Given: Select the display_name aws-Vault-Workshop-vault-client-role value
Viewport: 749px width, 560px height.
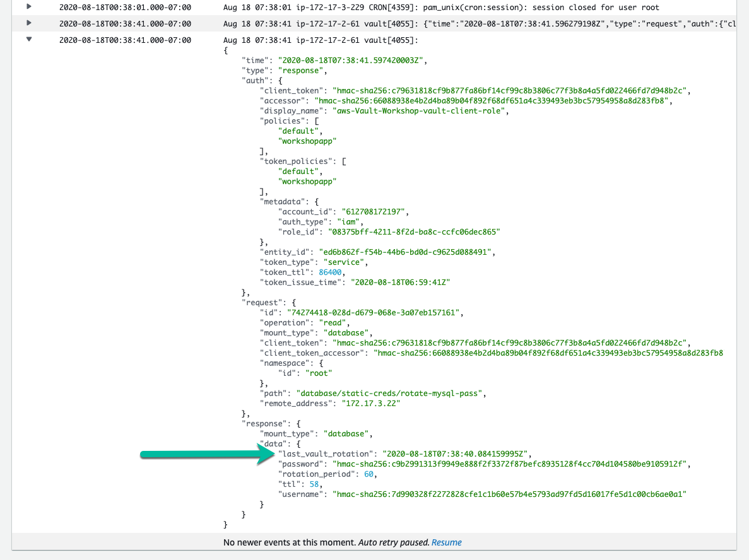Looking at the screenshot, I should tap(419, 111).
